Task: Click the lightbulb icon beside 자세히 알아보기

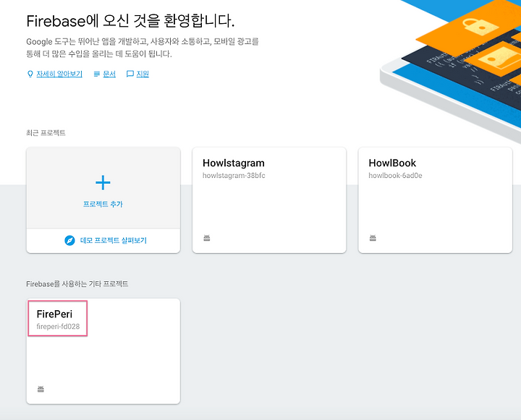Action: 30,74
